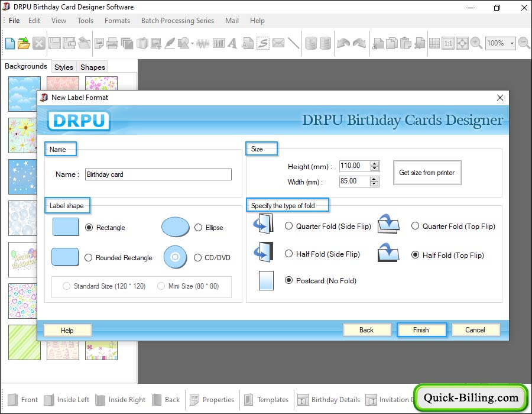Click the Insert image toolbar icon
The width and height of the screenshot is (532, 414).
pos(155,43)
